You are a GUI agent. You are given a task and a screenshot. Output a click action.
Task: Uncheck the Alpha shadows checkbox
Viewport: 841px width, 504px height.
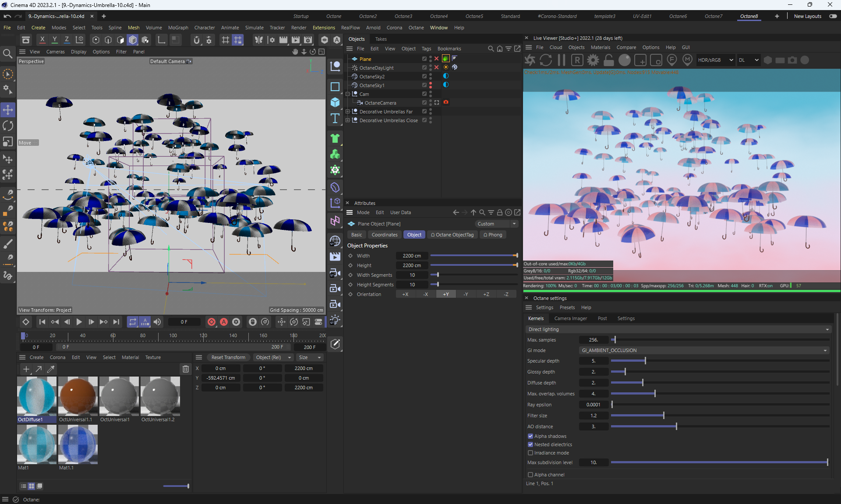click(530, 436)
